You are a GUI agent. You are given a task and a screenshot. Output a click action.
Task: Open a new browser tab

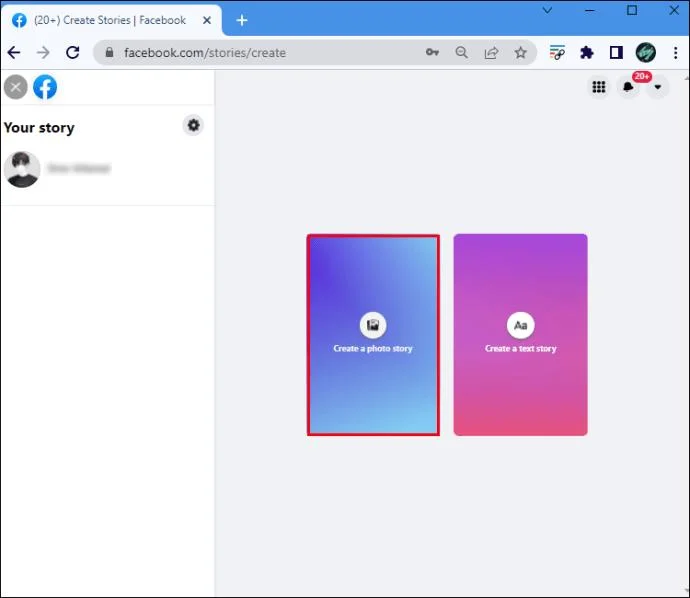[x=242, y=20]
